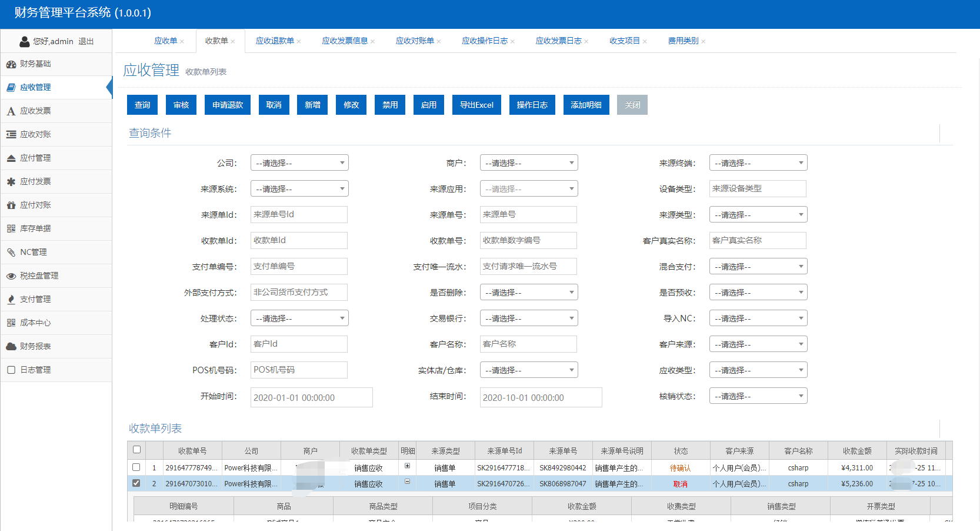Open the 来源终端 dropdown

pyautogui.click(x=758, y=163)
